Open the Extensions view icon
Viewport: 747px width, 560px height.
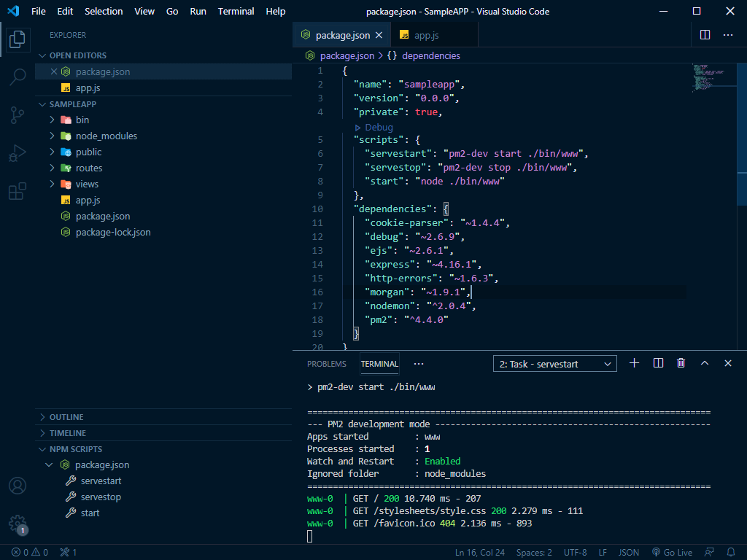pos(18,191)
